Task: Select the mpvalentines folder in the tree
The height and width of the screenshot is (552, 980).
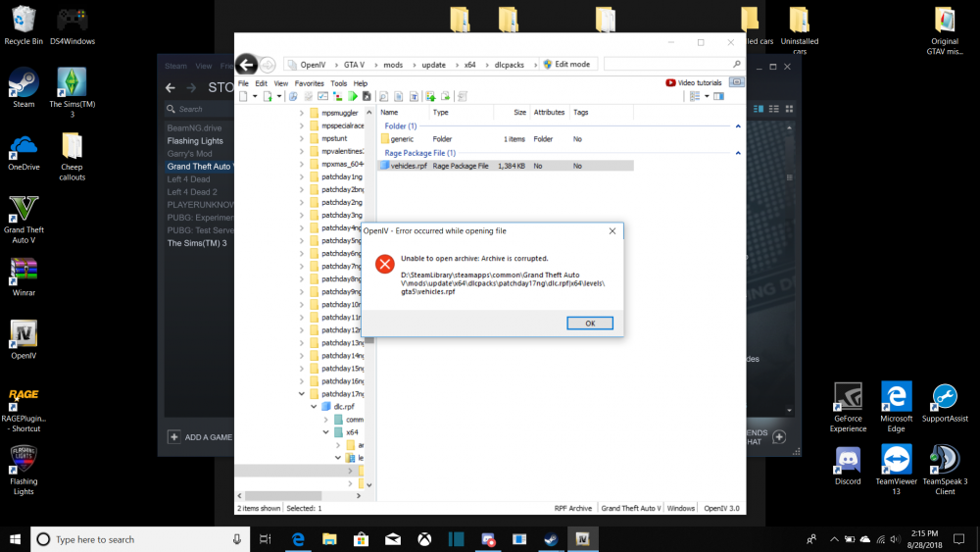Action: tap(337, 151)
